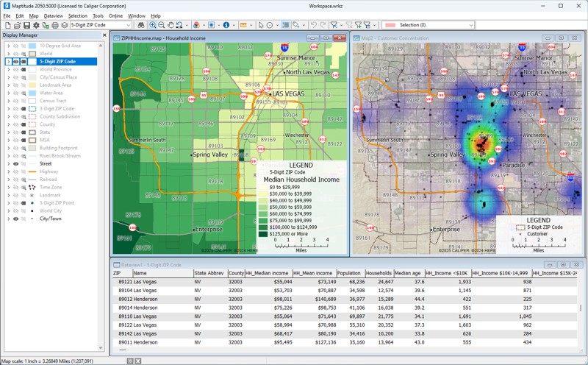588x365 pixels.
Task: Open the color theme map wizard icon
Action: tap(196, 25)
